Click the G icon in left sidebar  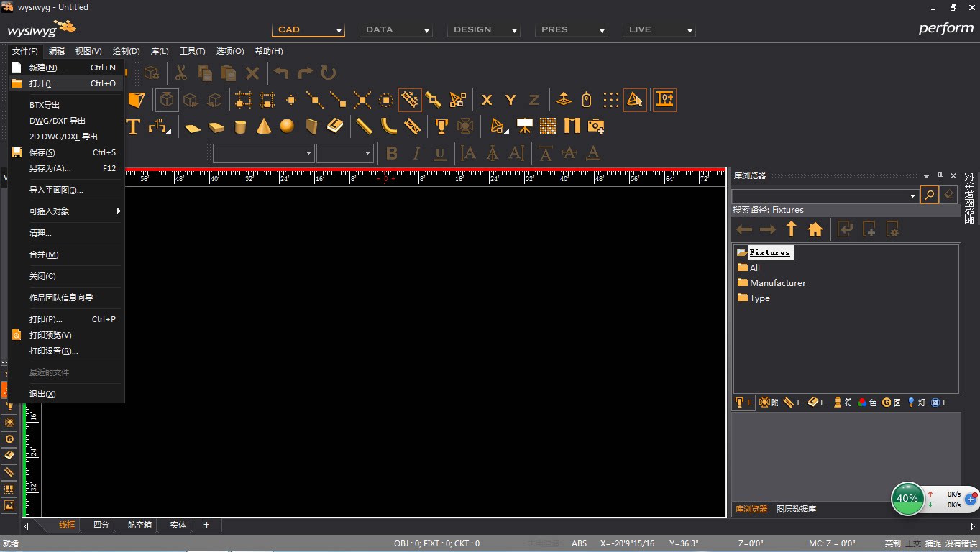9,438
